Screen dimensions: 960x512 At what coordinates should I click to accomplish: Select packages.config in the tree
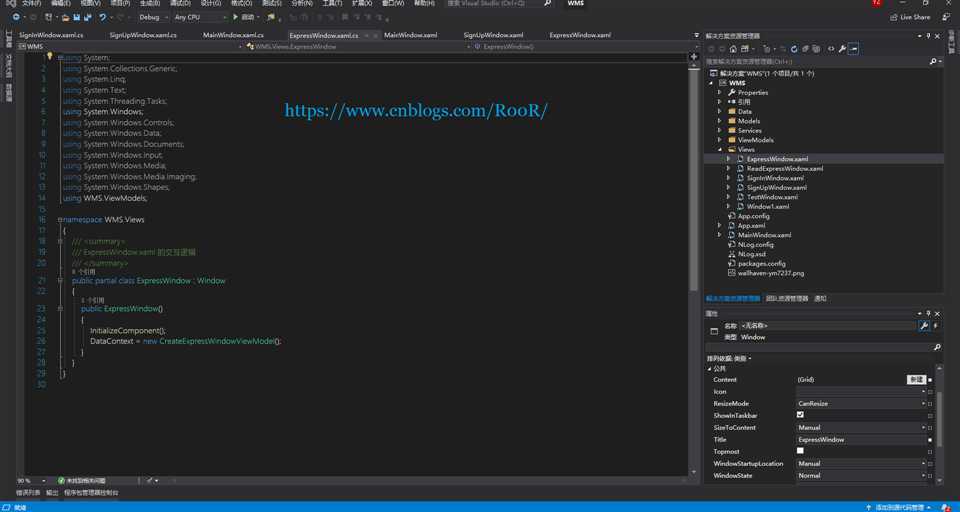coord(761,263)
